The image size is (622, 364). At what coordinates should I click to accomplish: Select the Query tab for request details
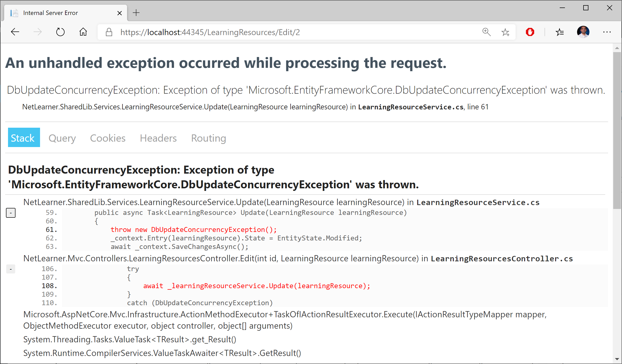62,138
